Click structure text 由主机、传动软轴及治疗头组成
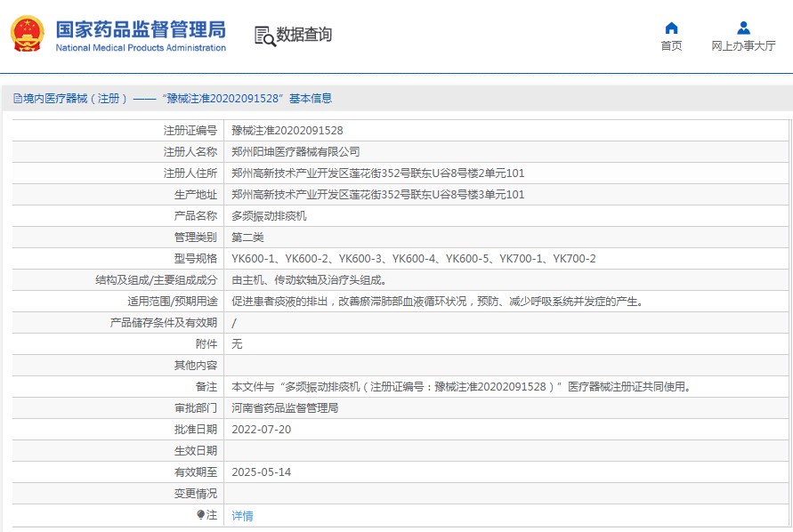Image resolution: width=793 pixels, height=532 pixels. [x=309, y=280]
